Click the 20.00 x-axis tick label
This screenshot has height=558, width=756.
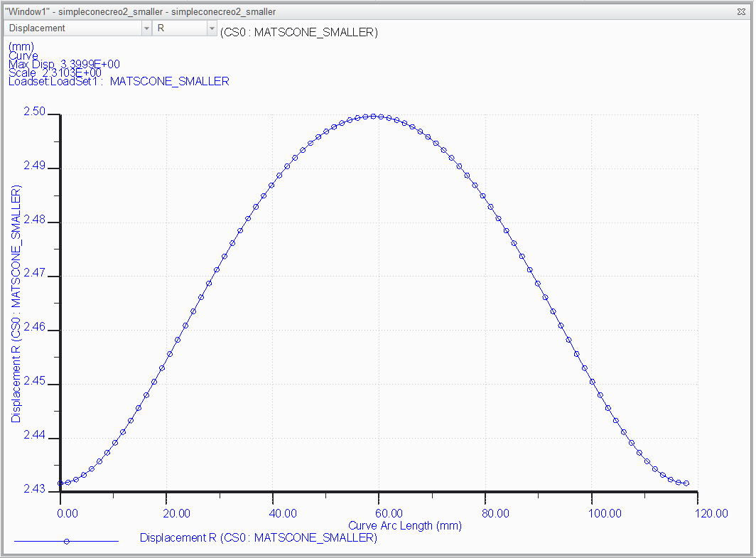[x=176, y=514]
